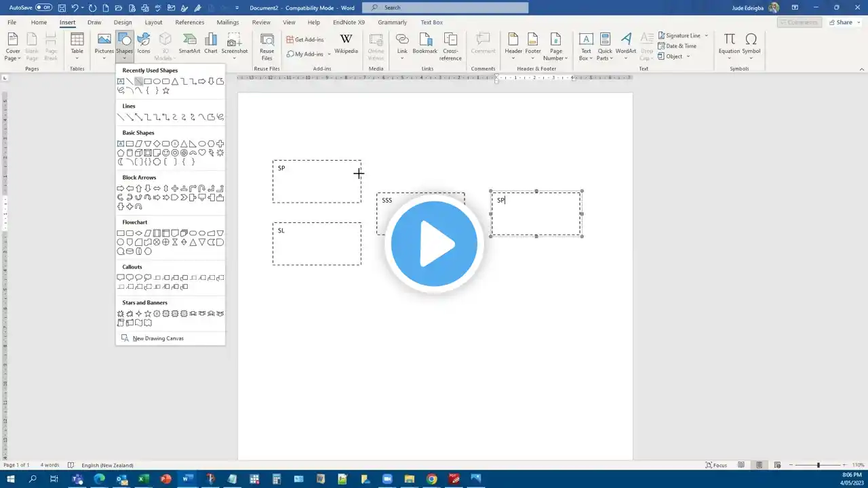Open the Link dropdown
The height and width of the screenshot is (488, 868).
point(402,45)
